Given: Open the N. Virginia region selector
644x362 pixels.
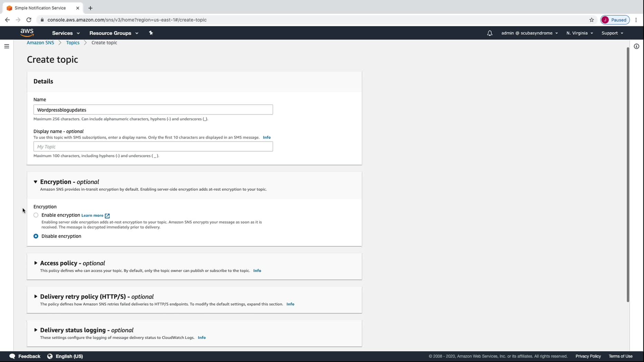Looking at the screenshot, I should coord(579,33).
